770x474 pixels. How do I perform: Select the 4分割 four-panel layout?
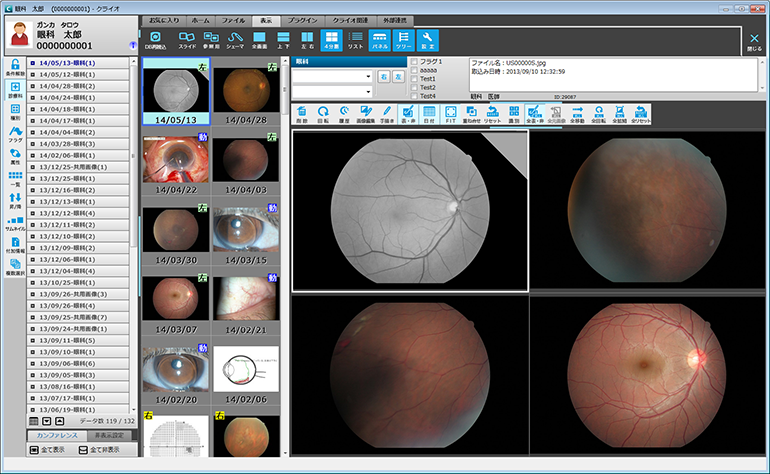coord(331,40)
